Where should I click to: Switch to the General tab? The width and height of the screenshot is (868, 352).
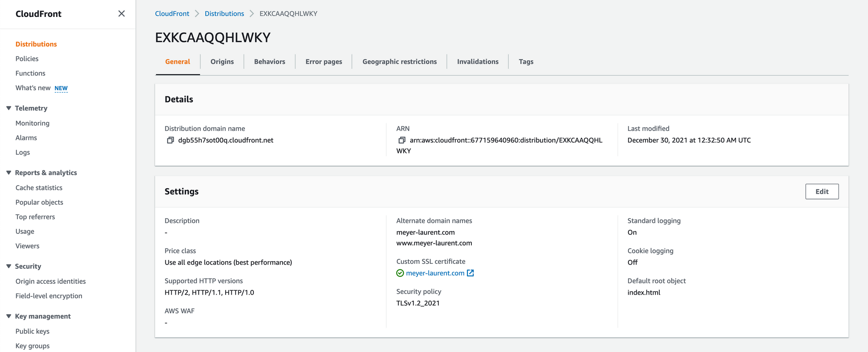(x=178, y=62)
